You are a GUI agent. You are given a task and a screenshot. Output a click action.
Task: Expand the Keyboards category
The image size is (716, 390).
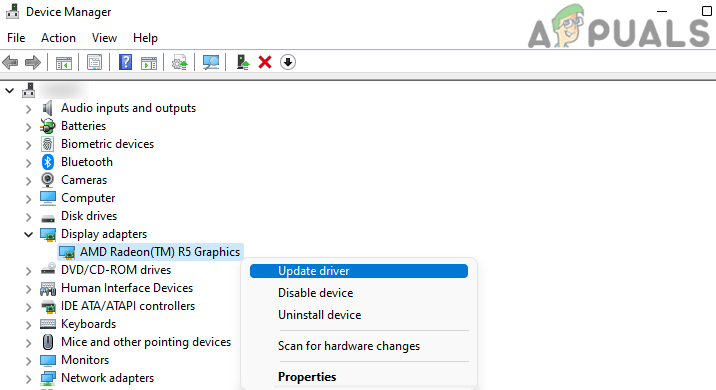[x=28, y=325]
